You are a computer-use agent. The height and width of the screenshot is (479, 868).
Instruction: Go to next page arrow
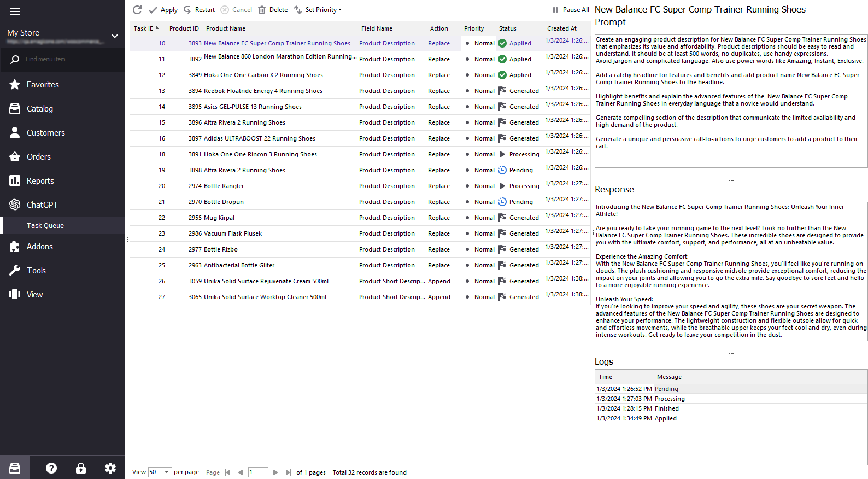[275, 472]
